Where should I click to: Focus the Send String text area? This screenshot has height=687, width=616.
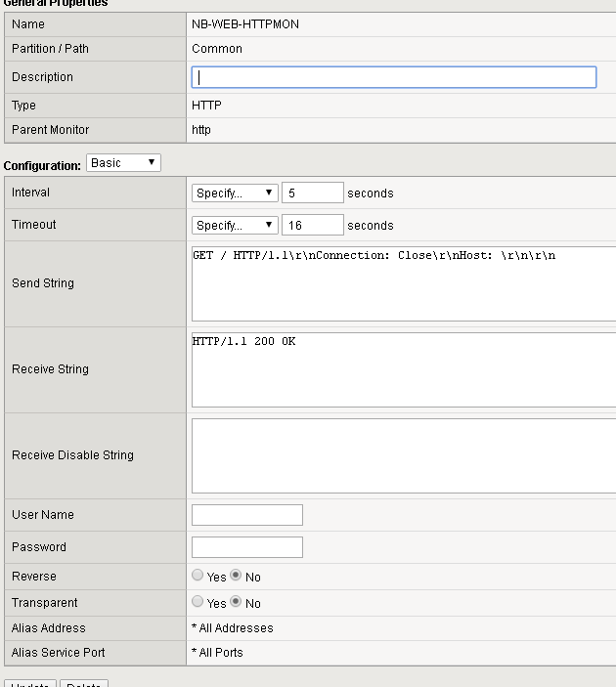pos(403,283)
